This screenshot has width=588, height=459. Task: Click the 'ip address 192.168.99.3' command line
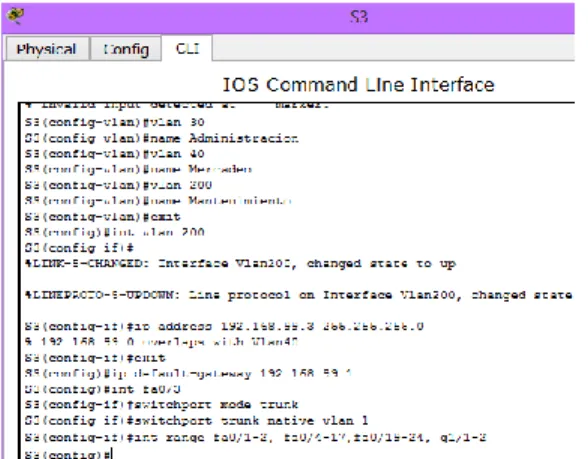click(224, 326)
